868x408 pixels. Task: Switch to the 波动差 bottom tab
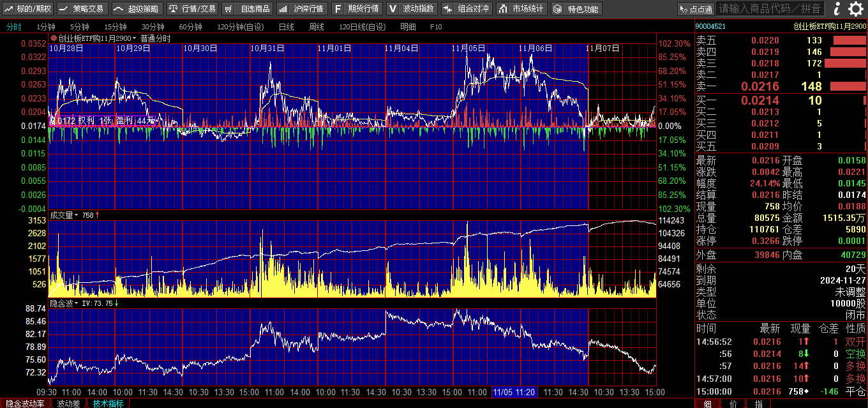coord(68,404)
